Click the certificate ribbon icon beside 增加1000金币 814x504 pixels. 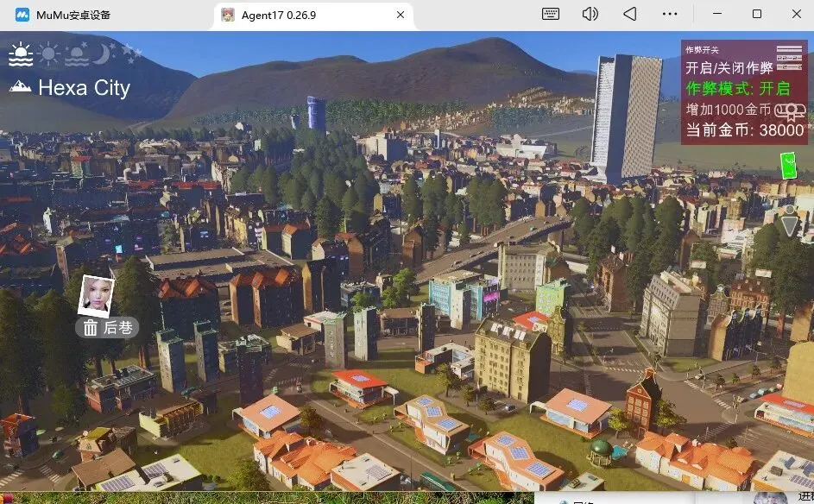coord(790,111)
